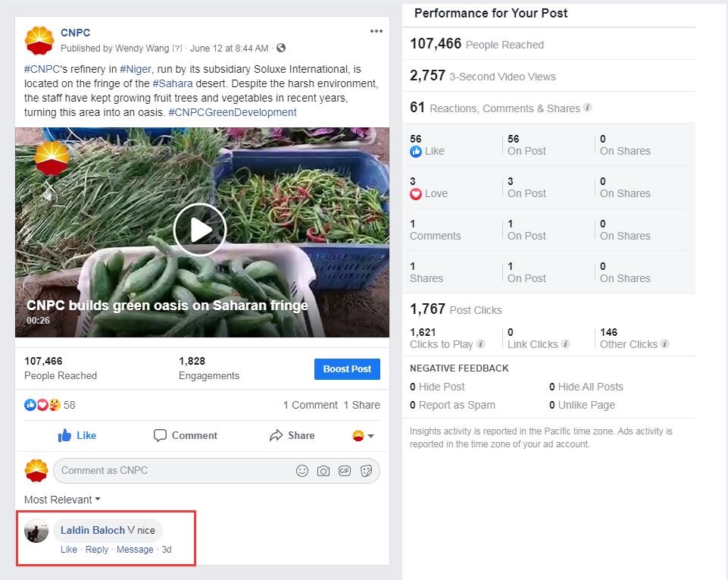Insert a GIF in the comment
Viewport: 728px width, 580px height.
(345, 471)
